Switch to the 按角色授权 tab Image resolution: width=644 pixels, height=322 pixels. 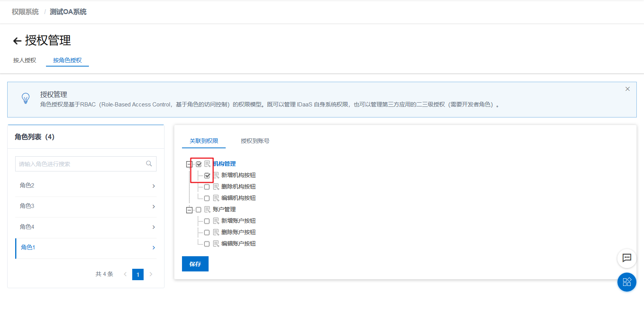click(x=67, y=60)
